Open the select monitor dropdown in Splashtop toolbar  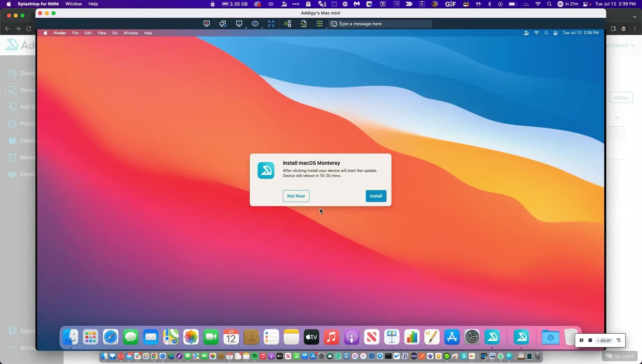point(239,24)
